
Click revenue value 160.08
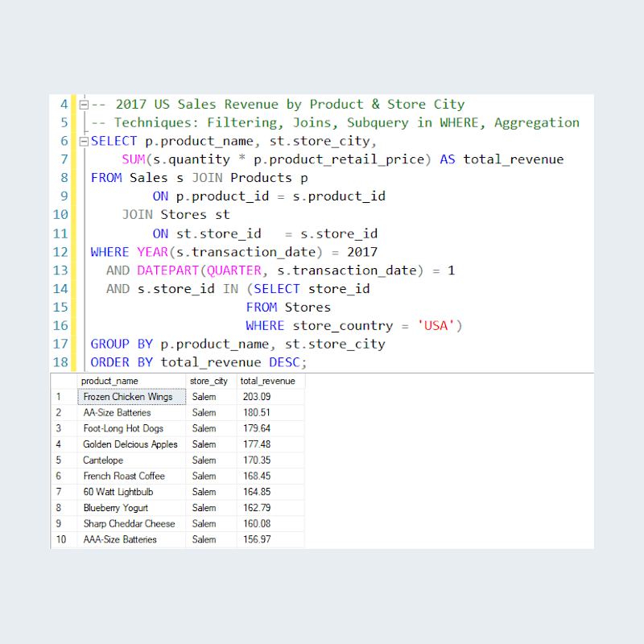(257, 524)
